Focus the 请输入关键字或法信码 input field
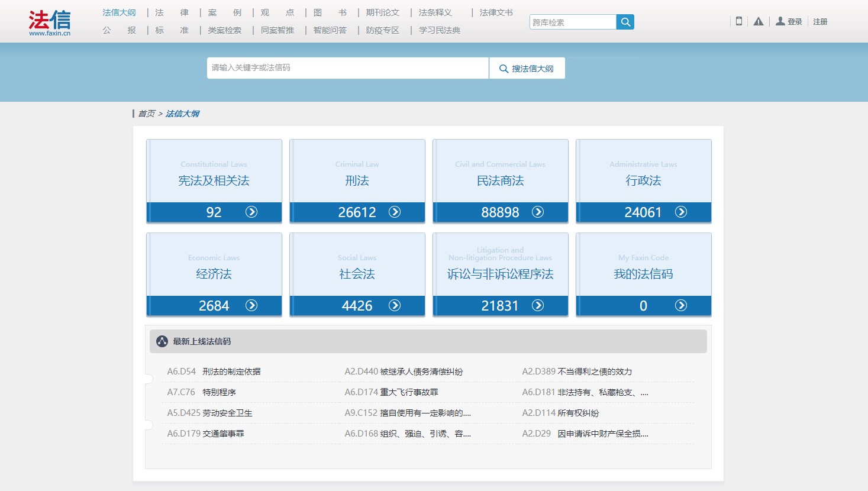Screen dimensions: 868x491 [348, 68]
